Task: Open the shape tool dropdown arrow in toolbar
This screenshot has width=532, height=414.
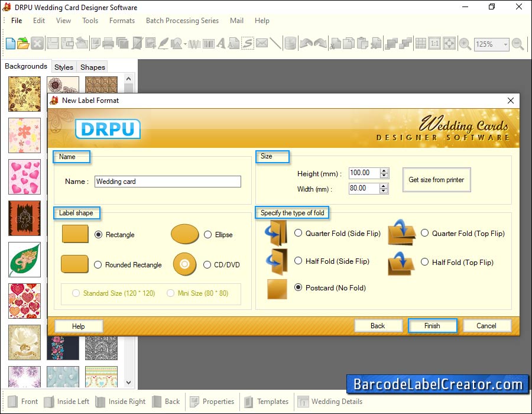Action: [x=185, y=44]
